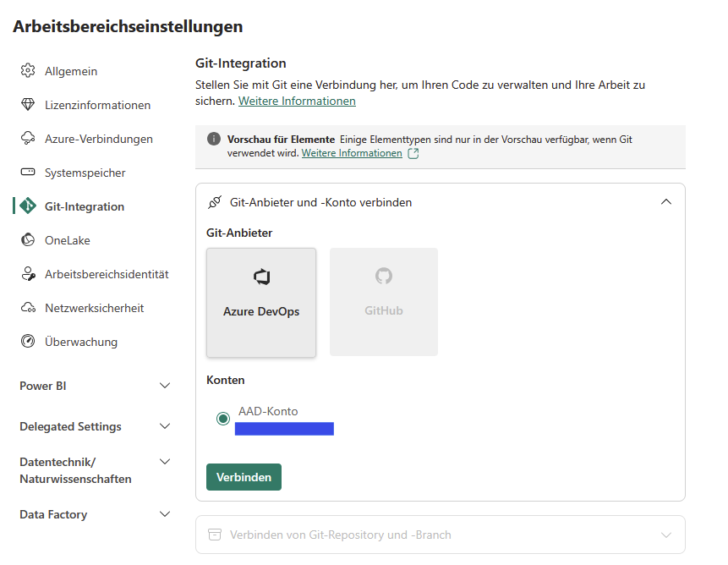
Task: Click the Lizenzinformationen diamond icon
Action: pos(28,105)
